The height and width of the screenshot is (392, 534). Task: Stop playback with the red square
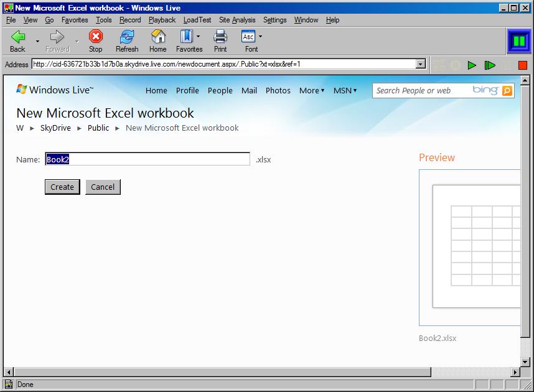[522, 65]
